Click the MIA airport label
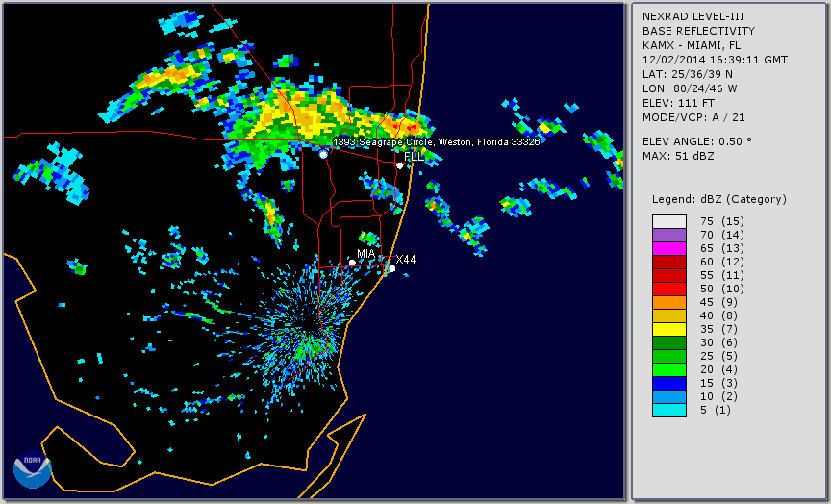 click(x=366, y=254)
